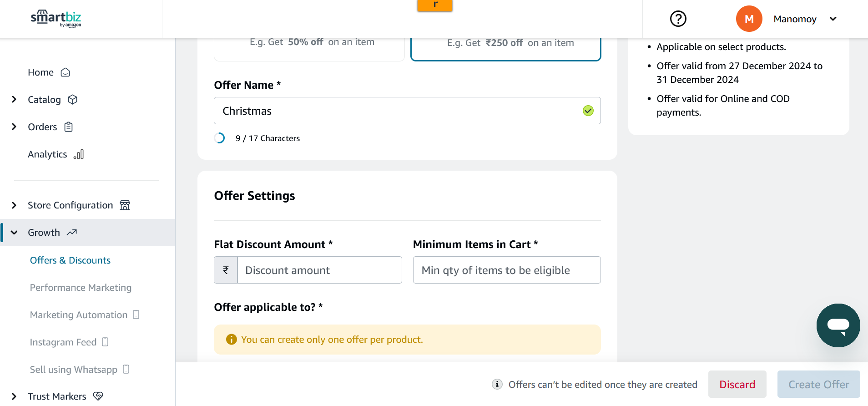Click the Analytics bar chart icon
Screen dimensions: 868x406
coord(79,154)
